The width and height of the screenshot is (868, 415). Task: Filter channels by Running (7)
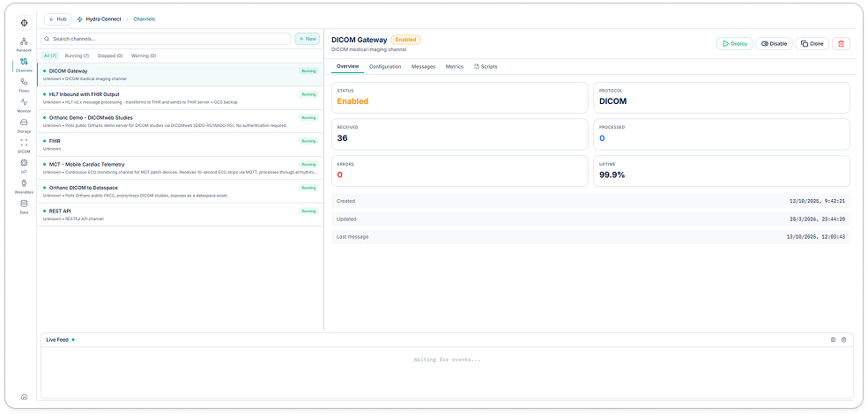(x=77, y=56)
